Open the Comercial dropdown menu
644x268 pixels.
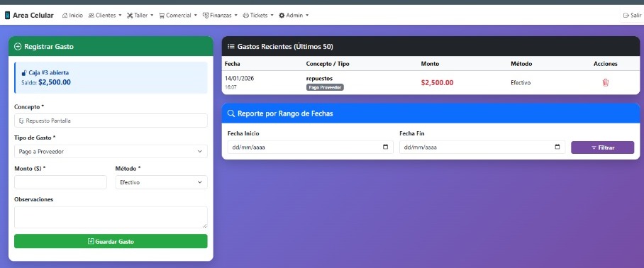(x=178, y=15)
